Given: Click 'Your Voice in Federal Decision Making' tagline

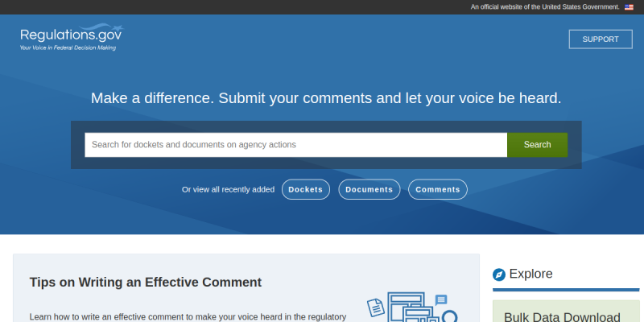Looking at the screenshot, I should click(68, 47).
